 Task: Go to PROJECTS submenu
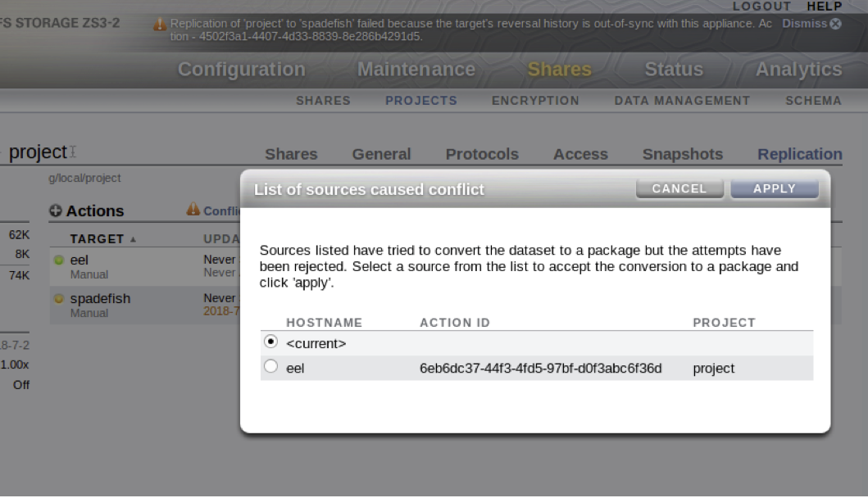click(x=421, y=101)
